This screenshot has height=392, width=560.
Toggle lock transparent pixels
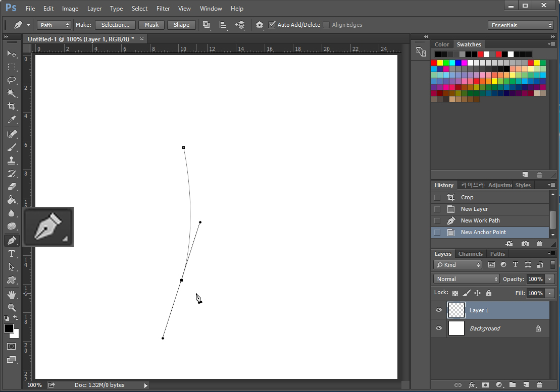point(455,293)
